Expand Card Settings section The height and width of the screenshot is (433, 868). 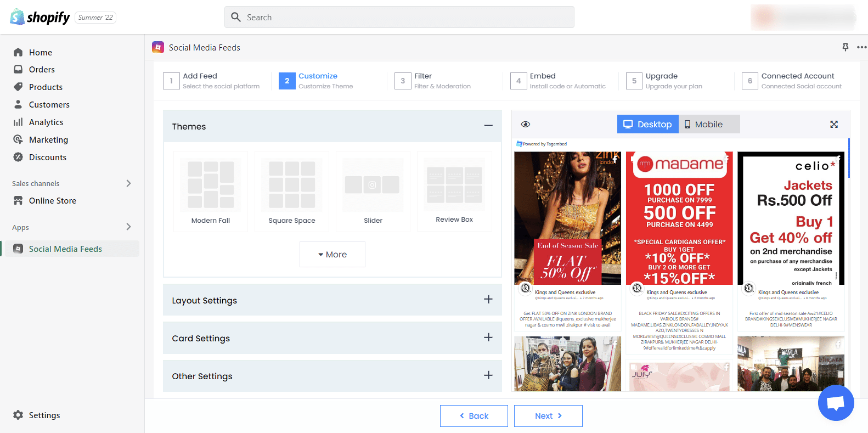pos(332,338)
